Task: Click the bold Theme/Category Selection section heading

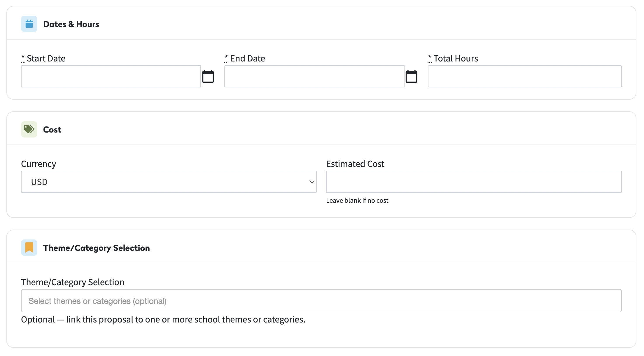Action: [x=97, y=248]
